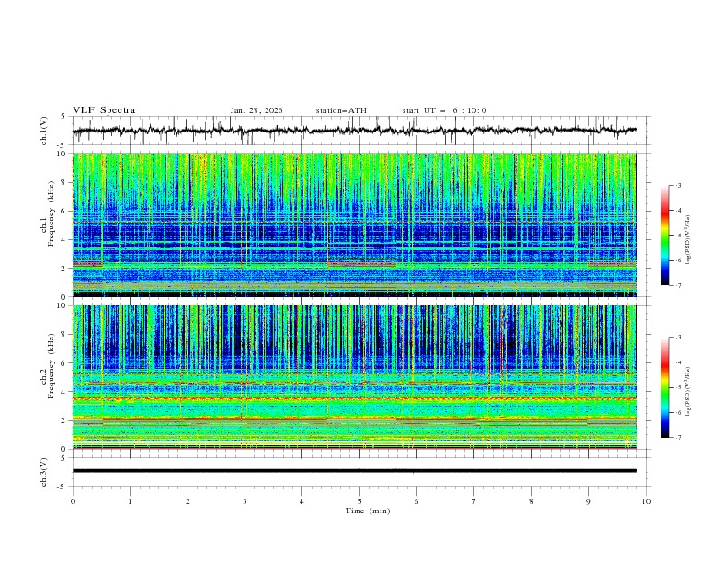The image size is (728, 563).
Task: Click the ch.1 spectrogram plot
Action: tap(355, 224)
